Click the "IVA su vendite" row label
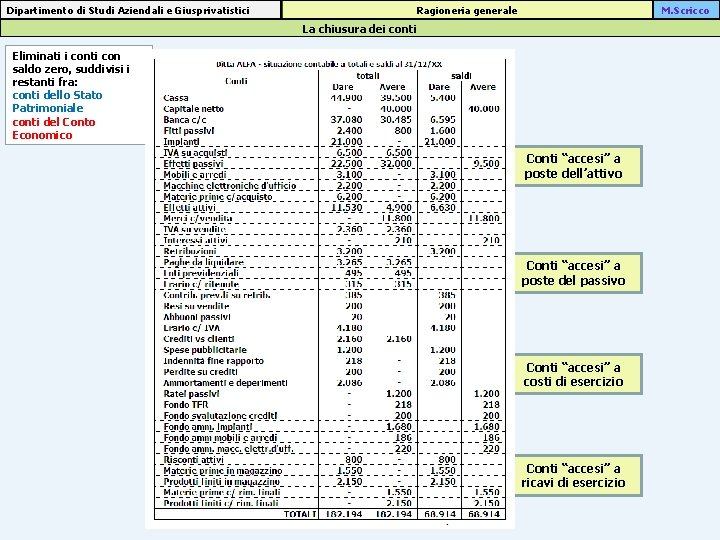 tap(195, 230)
